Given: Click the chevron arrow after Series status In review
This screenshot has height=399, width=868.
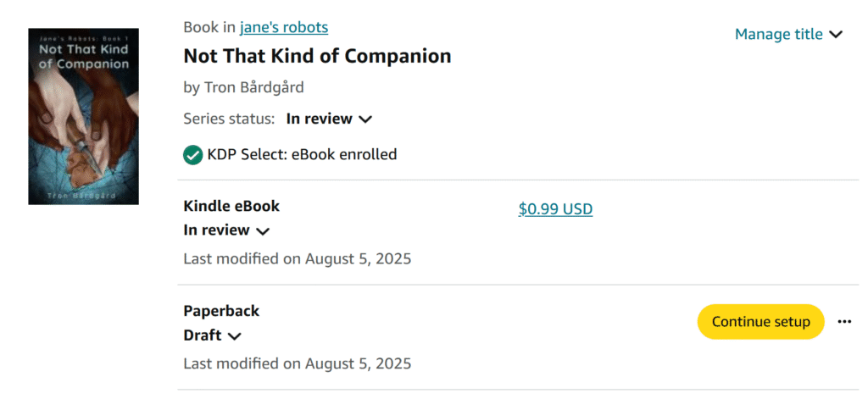Looking at the screenshot, I should click(365, 119).
